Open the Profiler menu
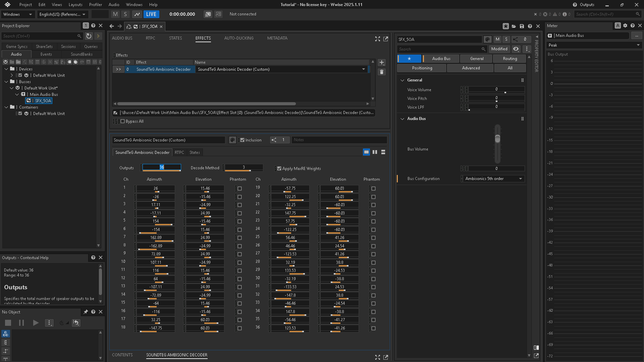This screenshot has width=644, height=362. 96,5
